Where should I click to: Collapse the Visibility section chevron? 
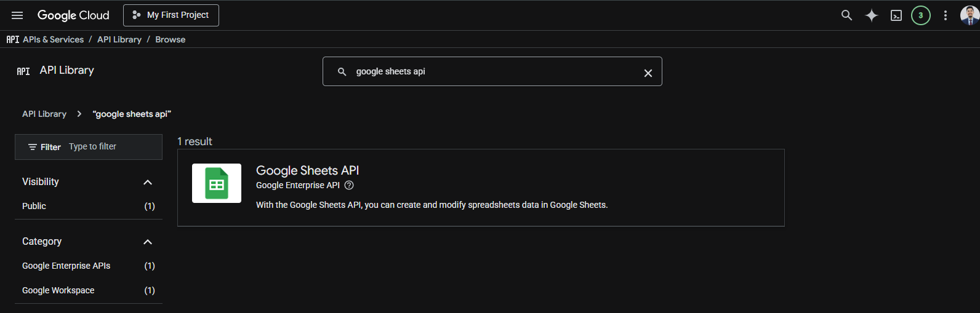148,182
